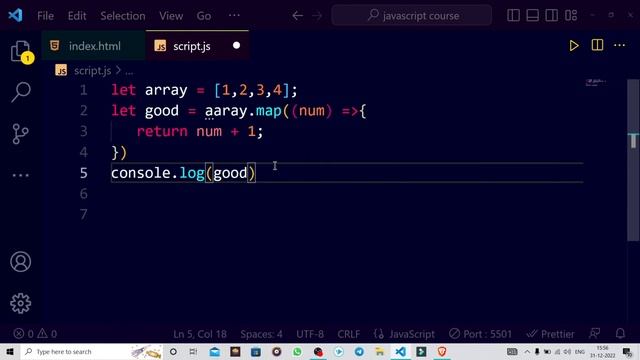Click the editor vertical scrollbar
The width and height of the screenshot is (640, 360).
(x=633, y=160)
